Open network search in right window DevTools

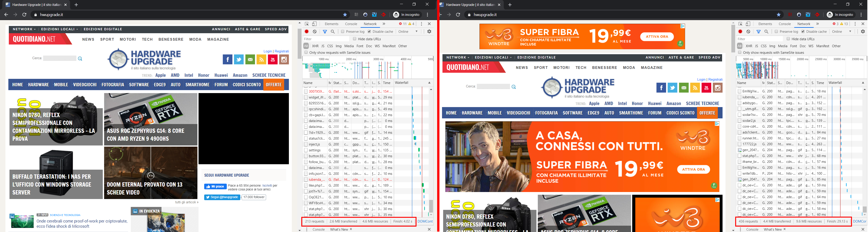coord(767,31)
